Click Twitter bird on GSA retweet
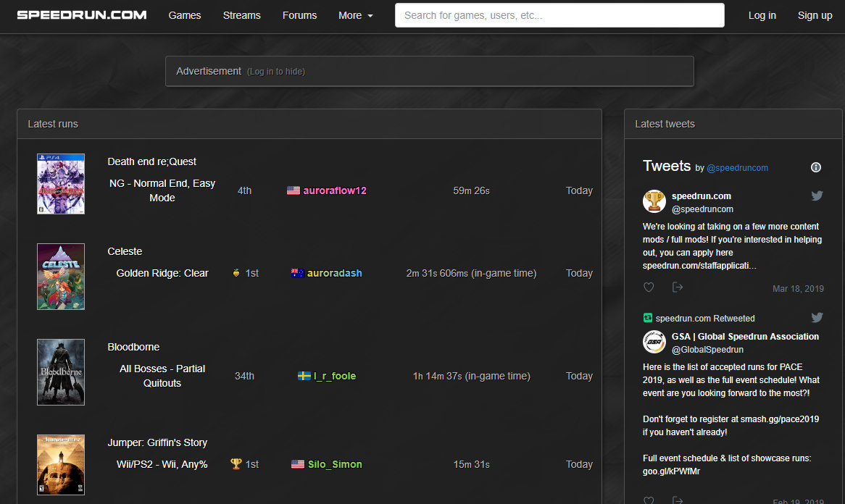 (x=817, y=317)
